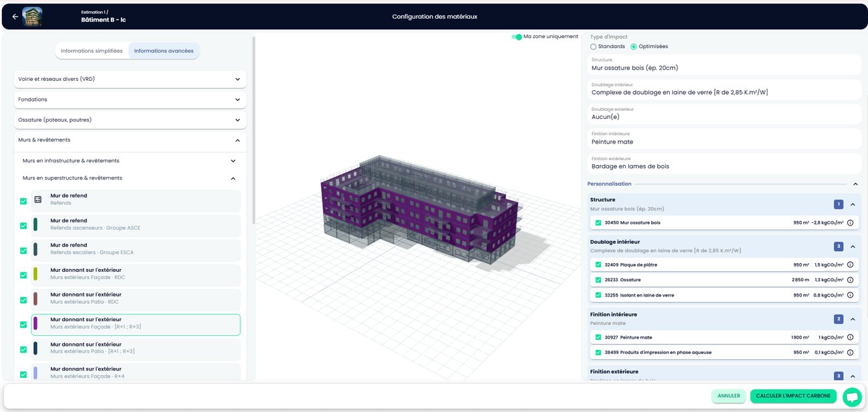Screen dimensions: 868x412
Task: Open the Doublage intérieur selector field
Action: click(724, 89)
